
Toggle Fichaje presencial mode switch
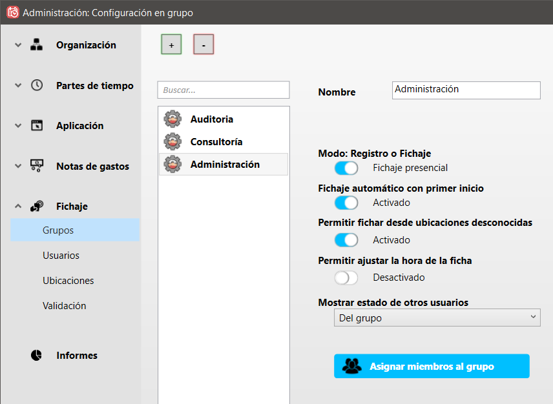[x=346, y=168]
